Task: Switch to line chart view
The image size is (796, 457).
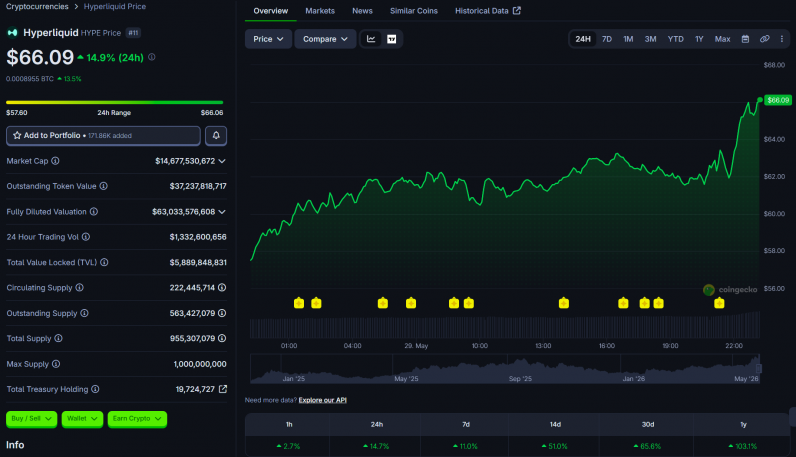Action: (x=371, y=39)
